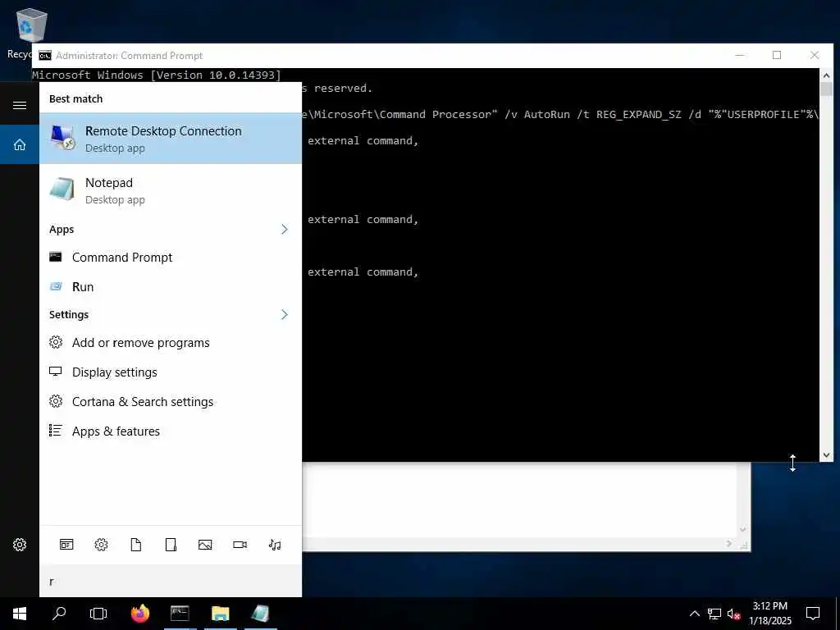Open Command Prompt from Apps results
This screenshot has height=630, width=840.
[x=171, y=258]
